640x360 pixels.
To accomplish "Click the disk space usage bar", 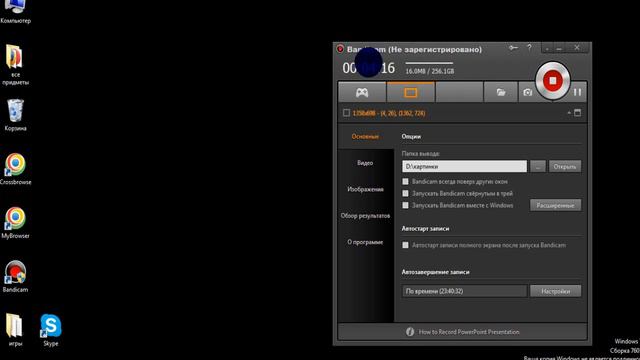I will click(x=429, y=63).
